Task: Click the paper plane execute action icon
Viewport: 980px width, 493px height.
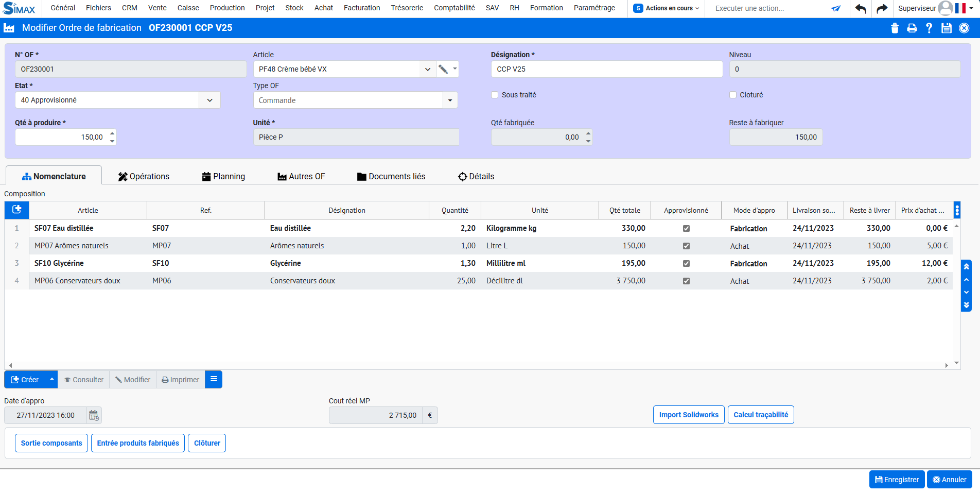Action: tap(836, 8)
